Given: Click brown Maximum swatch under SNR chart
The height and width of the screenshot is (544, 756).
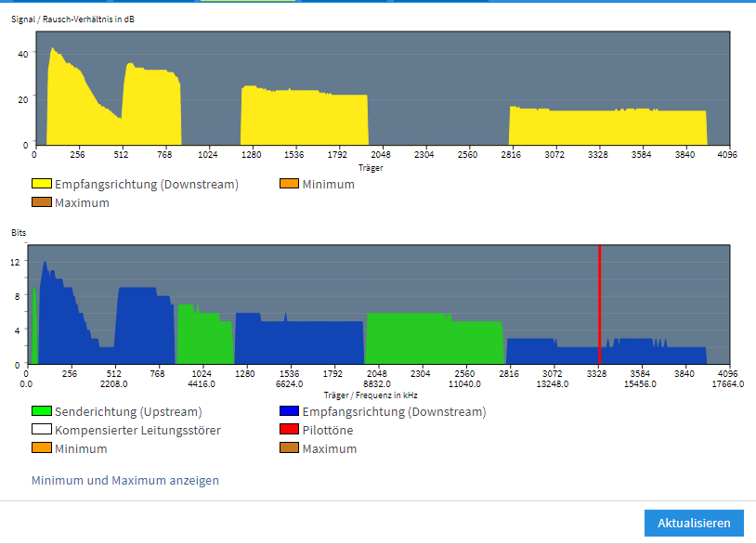Looking at the screenshot, I should [42, 202].
